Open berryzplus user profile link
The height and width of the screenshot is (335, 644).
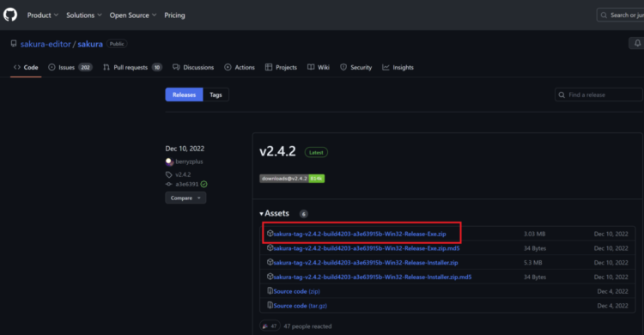click(x=190, y=161)
